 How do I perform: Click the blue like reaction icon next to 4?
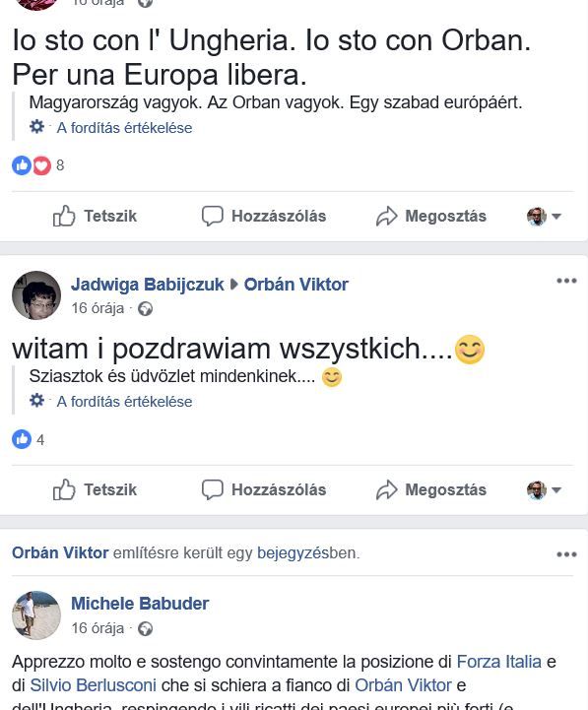click(x=22, y=439)
